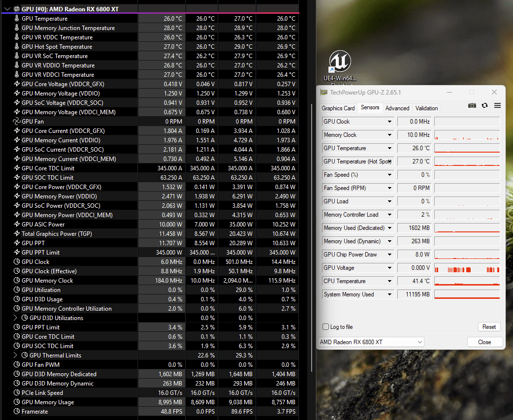513x420 pixels.
Task: Click the GPU chip icon beside AMD Radeon RX 6800 XT header
Action: click(17, 9)
